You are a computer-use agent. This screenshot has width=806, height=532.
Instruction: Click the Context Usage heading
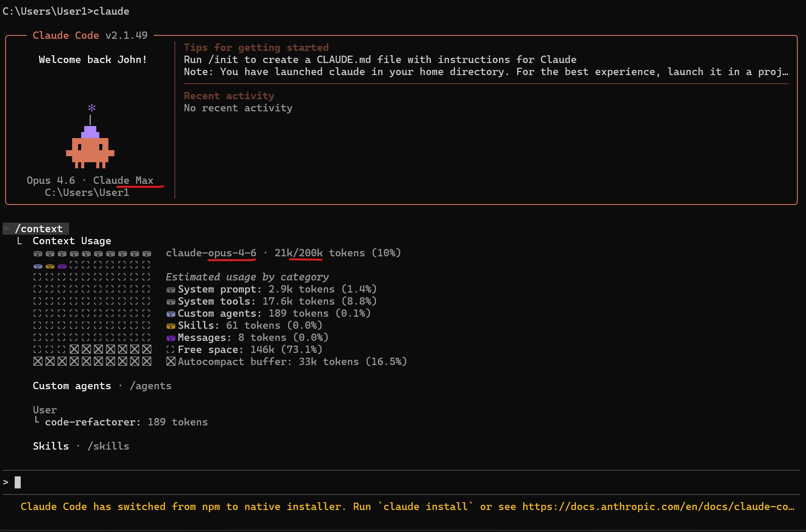click(x=72, y=241)
